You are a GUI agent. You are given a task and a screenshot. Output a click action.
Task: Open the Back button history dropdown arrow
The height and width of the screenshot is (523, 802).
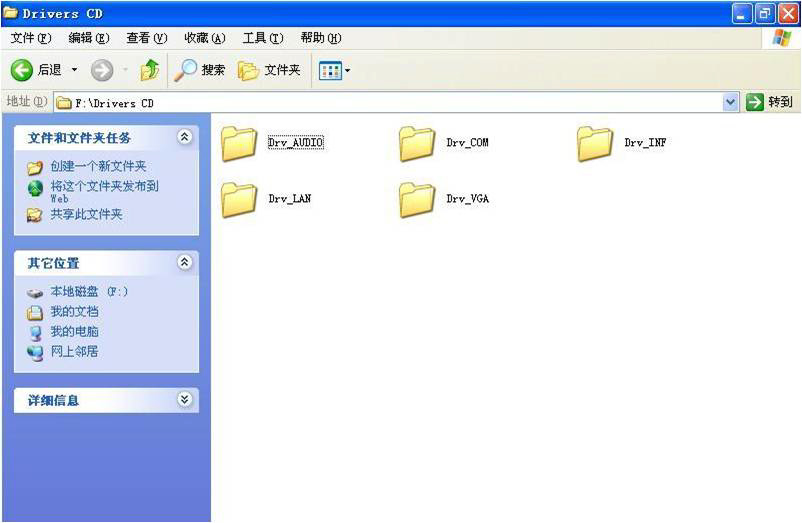(x=74, y=70)
